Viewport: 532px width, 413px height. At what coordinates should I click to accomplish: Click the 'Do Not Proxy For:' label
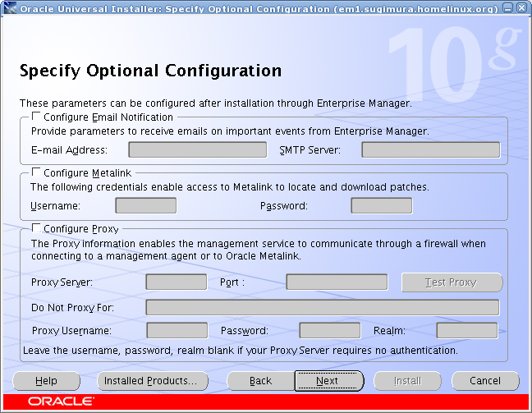[x=72, y=308]
